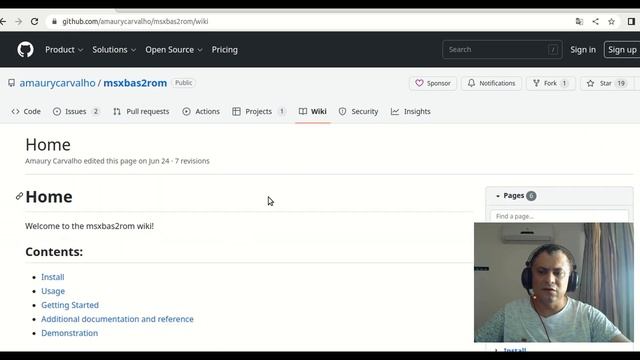Expand the Product menu
The image size is (640, 360).
click(64, 50)
